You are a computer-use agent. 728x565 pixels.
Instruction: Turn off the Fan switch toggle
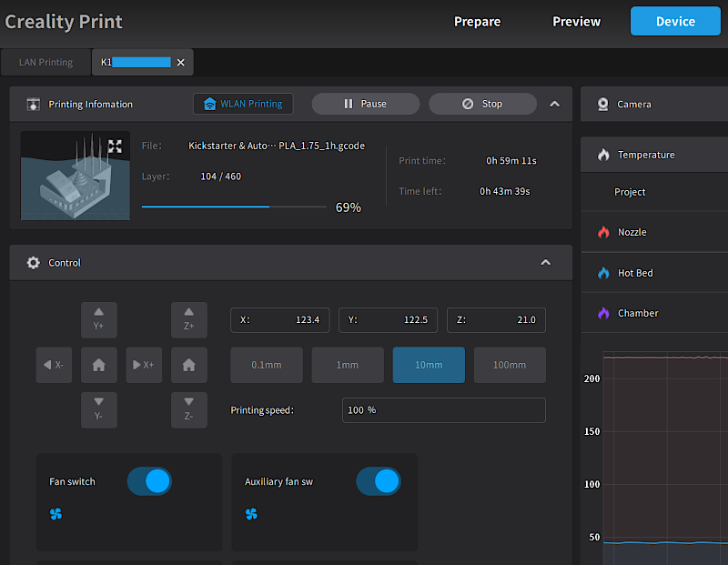coord(149,481)
